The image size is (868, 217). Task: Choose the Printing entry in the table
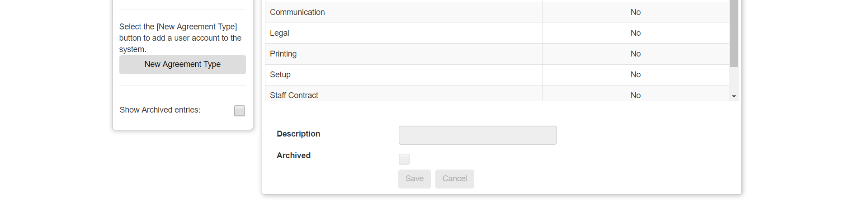[x=283, y=54]
